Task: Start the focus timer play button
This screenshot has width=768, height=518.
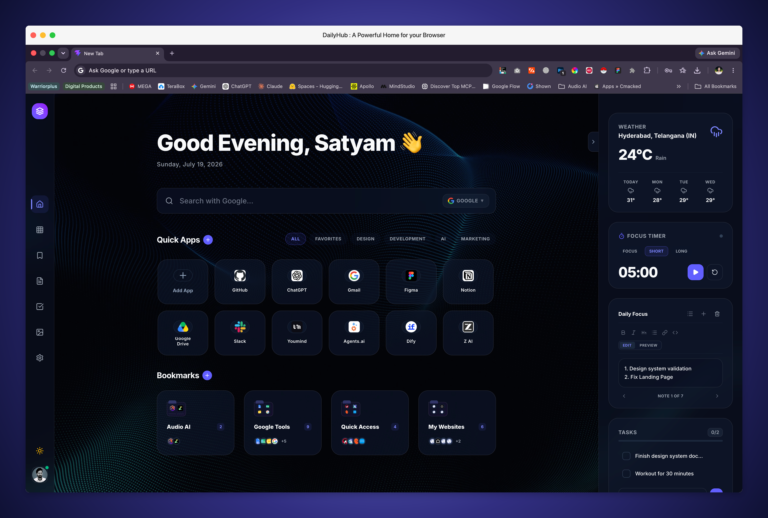Action: [696, 272]
